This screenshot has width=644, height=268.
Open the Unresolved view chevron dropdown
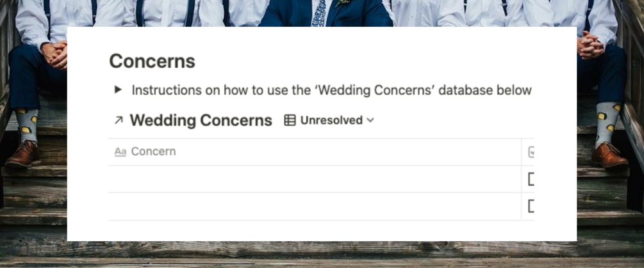(370, 120)
